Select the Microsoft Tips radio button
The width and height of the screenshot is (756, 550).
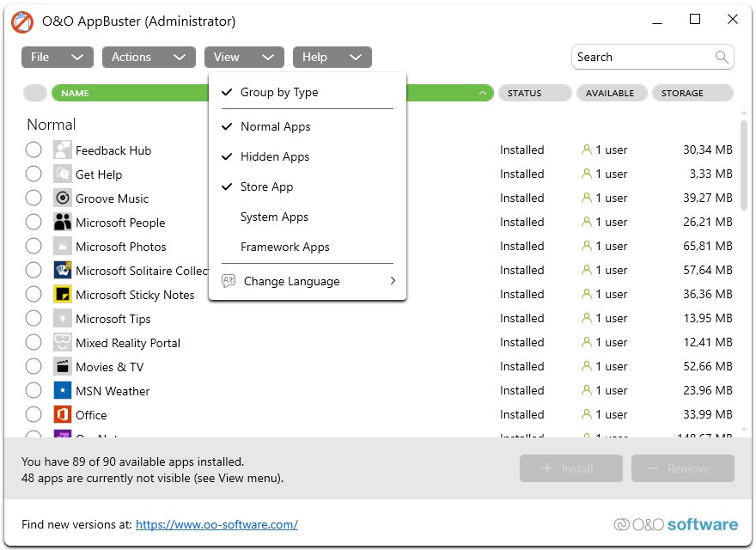pos(34,318)
